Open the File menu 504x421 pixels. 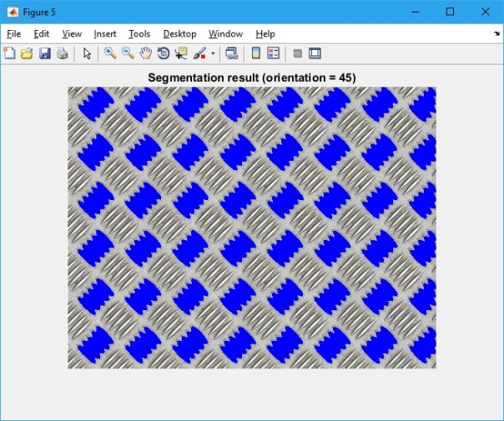pyautogui.click(x=13, y=34)
